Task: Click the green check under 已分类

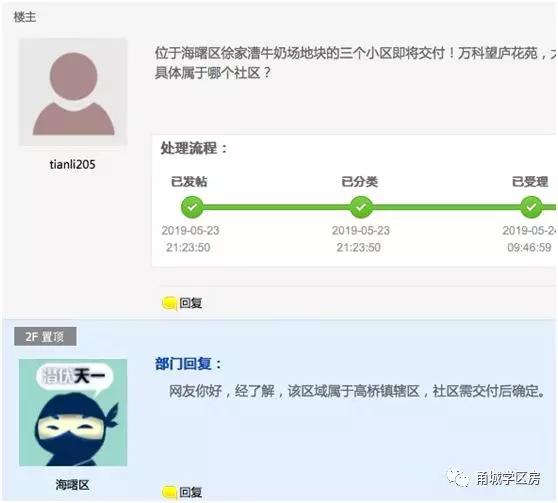Action: point(361,207)
